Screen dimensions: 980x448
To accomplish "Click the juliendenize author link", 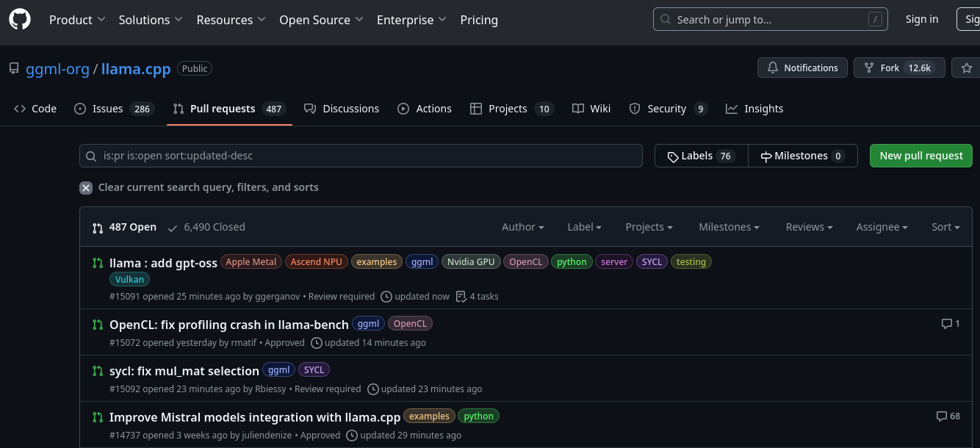I will pyautogui.click(x=267, y=436).
